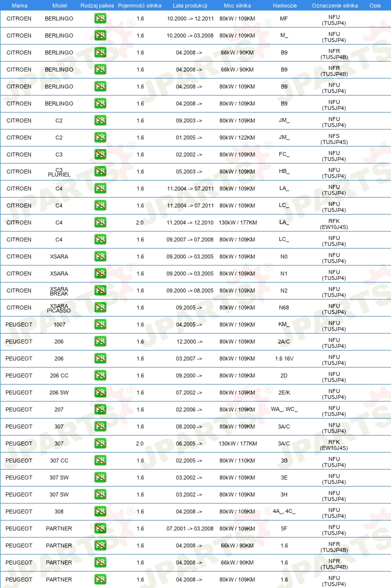391x588 pixels.
Task: Click the fuel icon in Partner 5F row
Action: pos(100,528)
